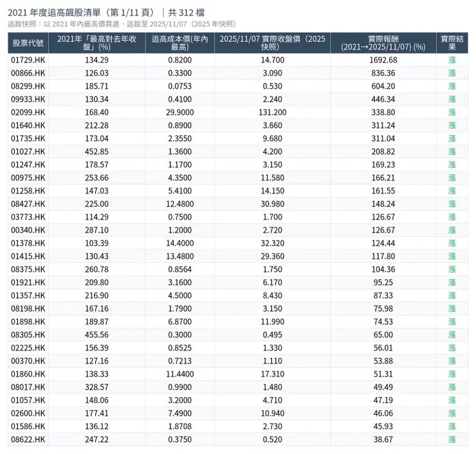Screen dimensions: 476x454
Task: Select stock code 08622.HK
Action: [28, 439]
